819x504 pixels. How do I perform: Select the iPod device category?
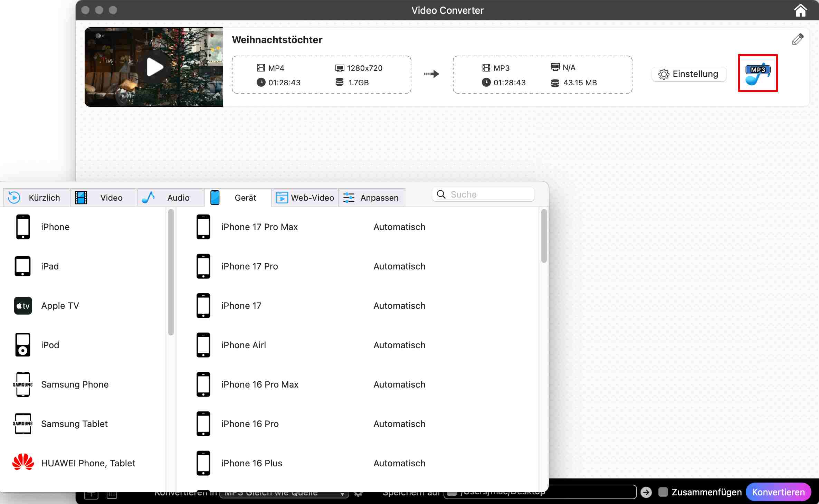(50, 345)
